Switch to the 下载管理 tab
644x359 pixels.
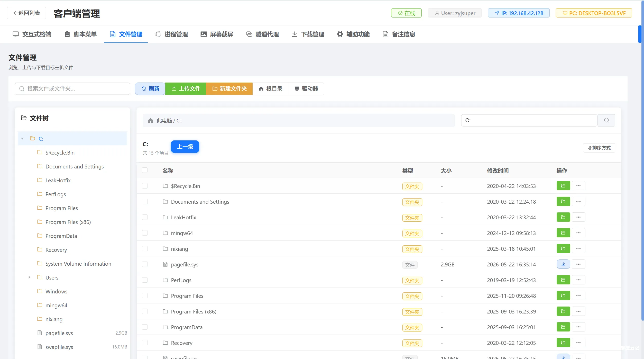click(308, 34)
